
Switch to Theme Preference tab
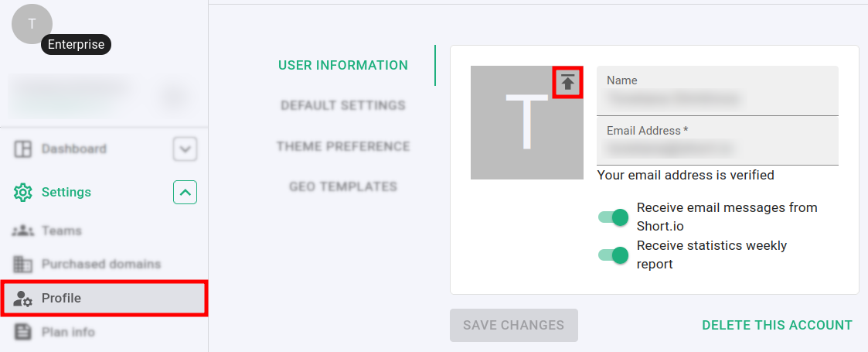click(x=343, y=146)
